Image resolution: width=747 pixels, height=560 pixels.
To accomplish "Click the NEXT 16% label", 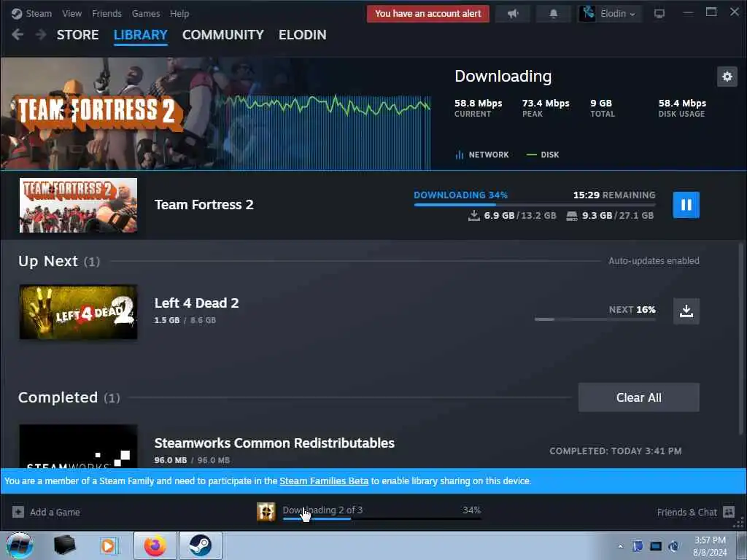I will click(x=632, y=309).
